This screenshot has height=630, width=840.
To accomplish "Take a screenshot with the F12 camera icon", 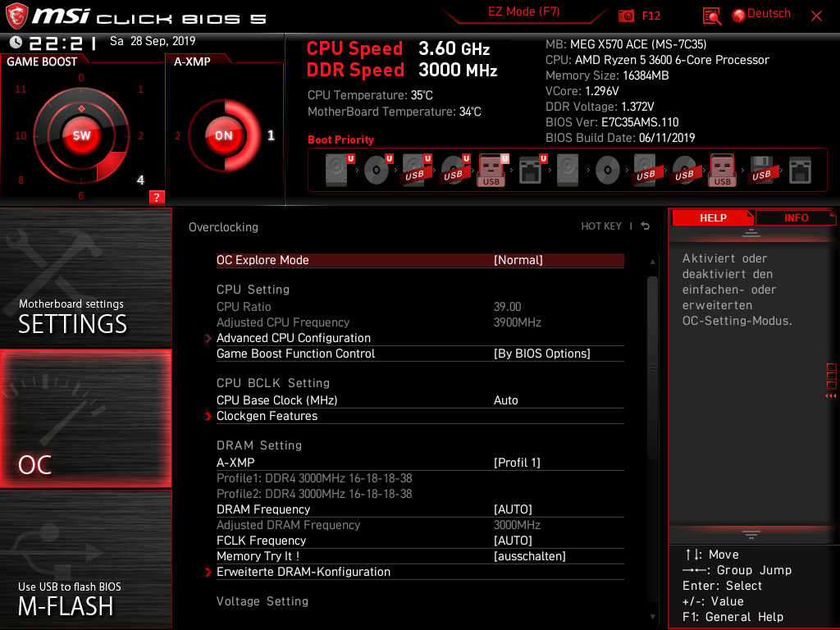I will click(x=626, y=16).
